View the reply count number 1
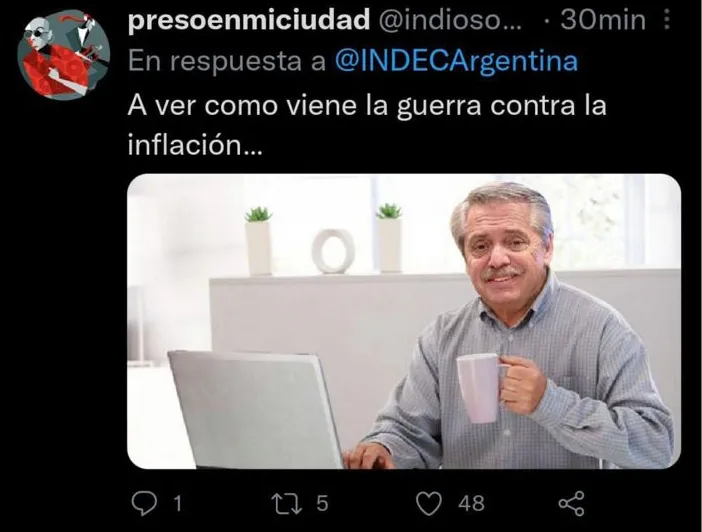The width and height of the screenshot is (702, 532). [177, 504]
